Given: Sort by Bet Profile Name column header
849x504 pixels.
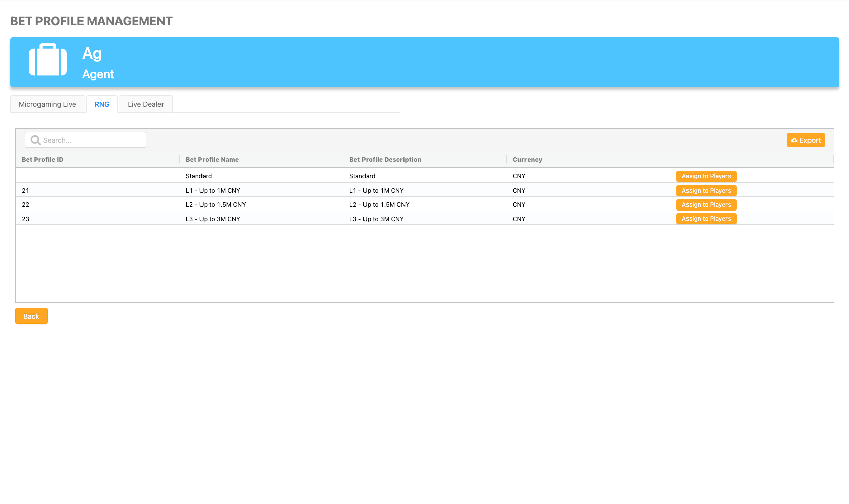Looking at the screenshot, I should (x=212, y=160).
